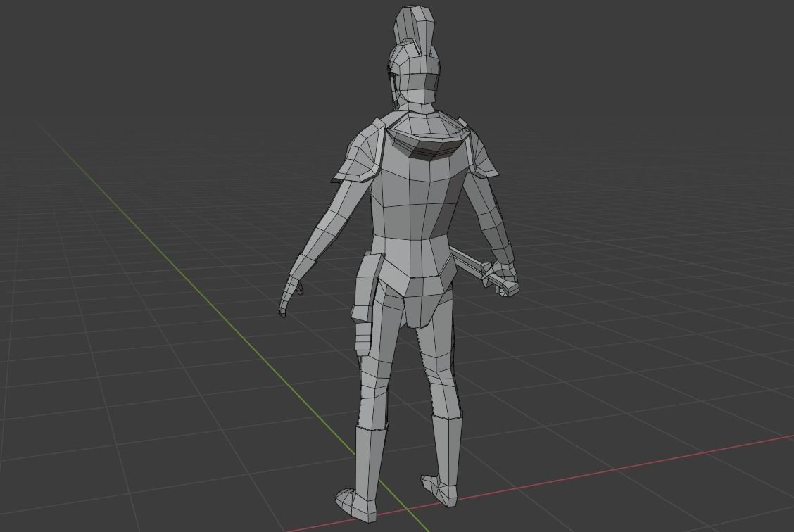Select the knight model's helmet crest
The image size is (794, 532).
(x=415, y=28)
